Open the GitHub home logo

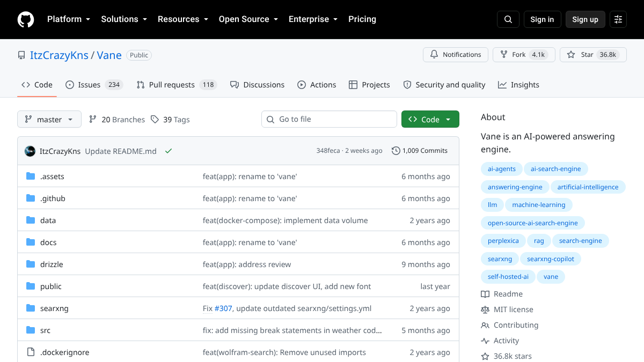(x=26, y=19)
